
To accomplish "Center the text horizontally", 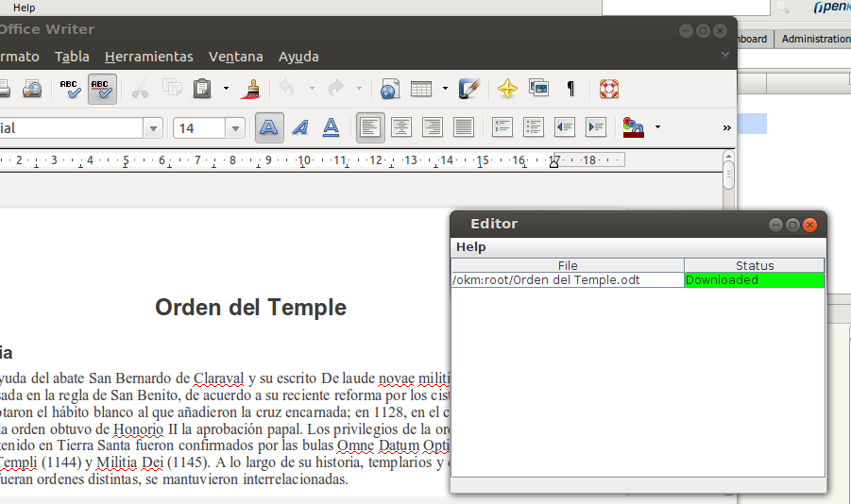I will 401,127.
